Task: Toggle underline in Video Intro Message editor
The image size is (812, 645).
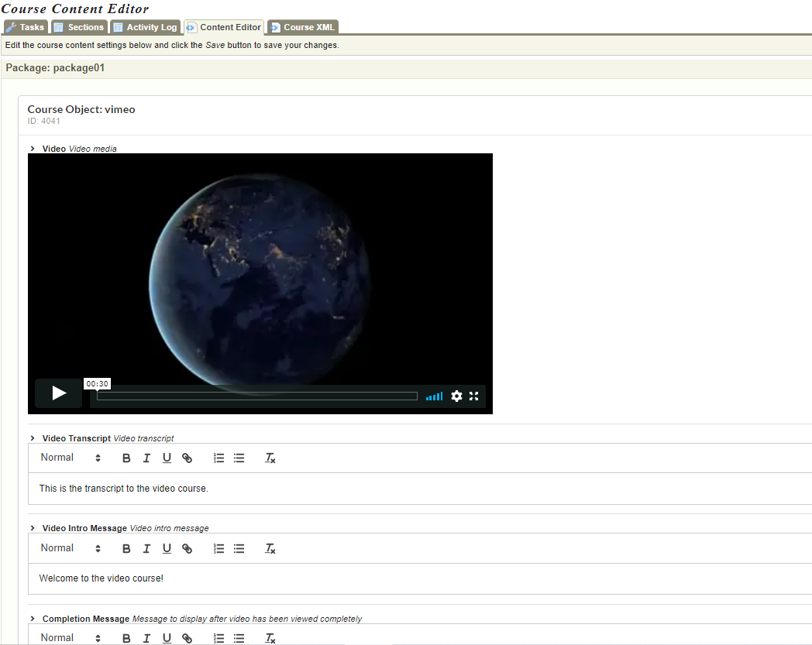Action: click(x=167, y=549)
